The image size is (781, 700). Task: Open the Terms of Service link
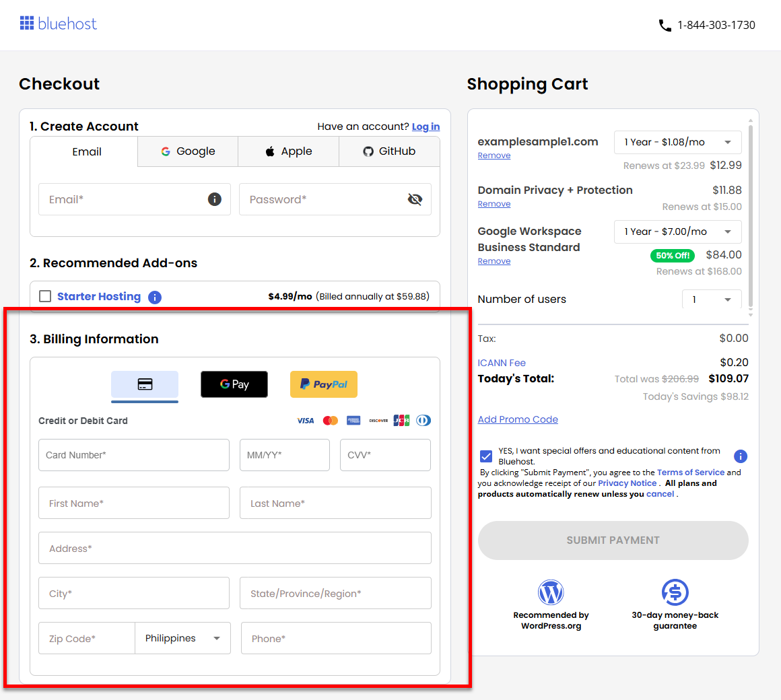coord(691,473)
